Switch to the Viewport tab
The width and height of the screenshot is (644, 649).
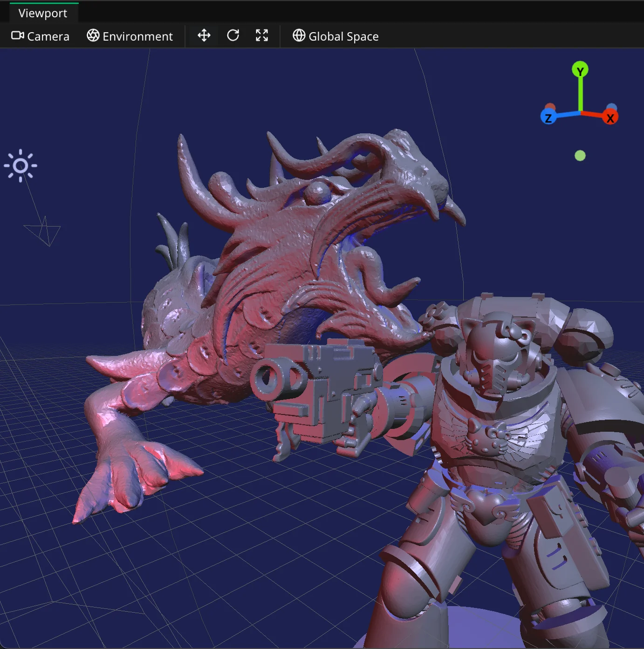43,13
